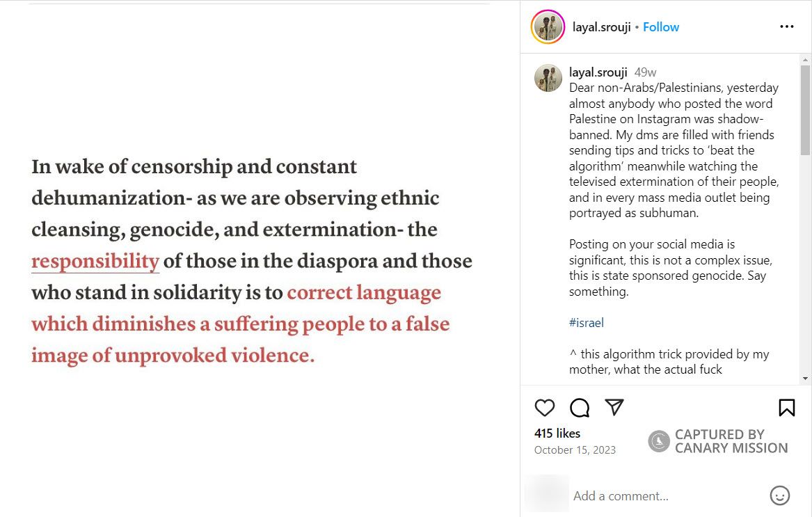
Task: Open more options three-dot menu
Action: click(787, 27)
